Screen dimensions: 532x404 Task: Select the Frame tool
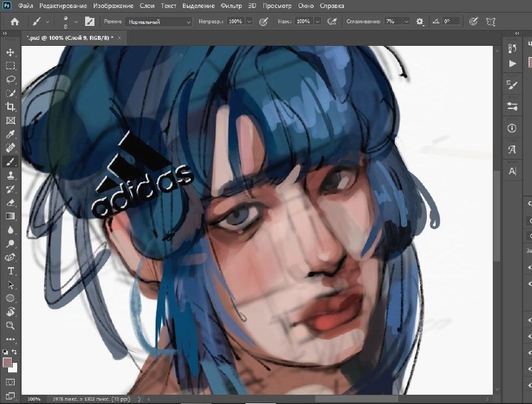10,121
